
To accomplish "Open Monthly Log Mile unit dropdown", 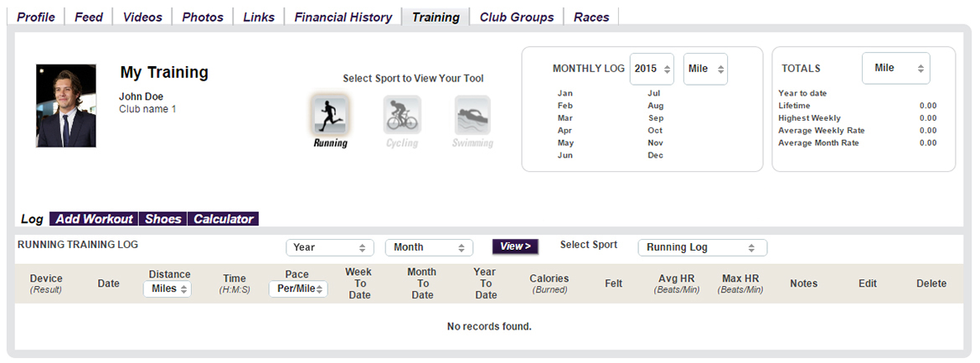I will click(x=705, y=69).
